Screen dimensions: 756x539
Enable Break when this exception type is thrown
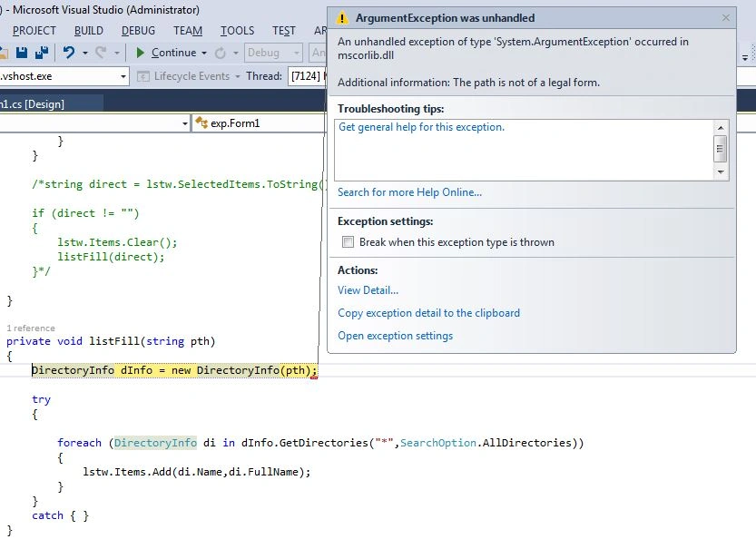click(x=348, y=242)
